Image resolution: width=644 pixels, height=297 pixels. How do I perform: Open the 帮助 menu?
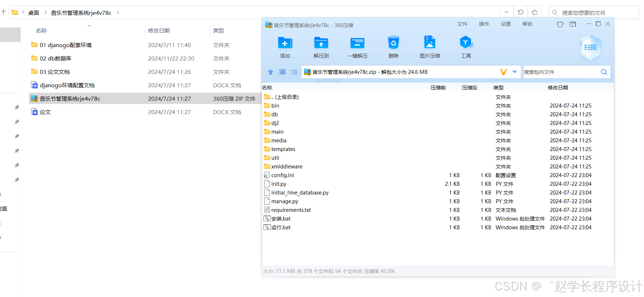click(x=527, y=24)
